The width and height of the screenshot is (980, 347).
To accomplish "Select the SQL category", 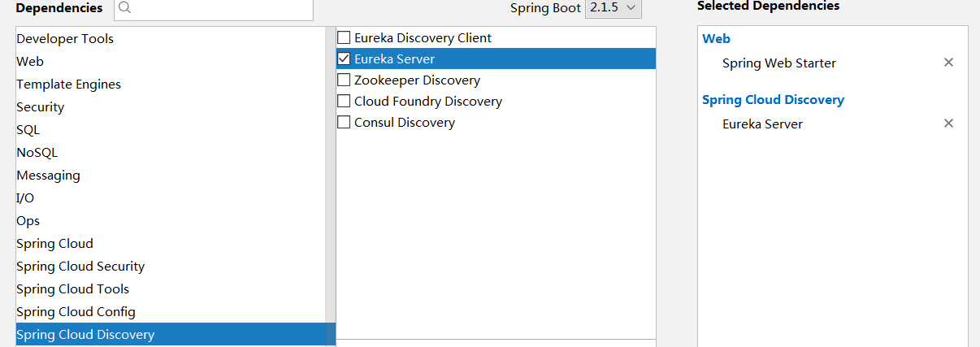I will [x=170, y=130].
